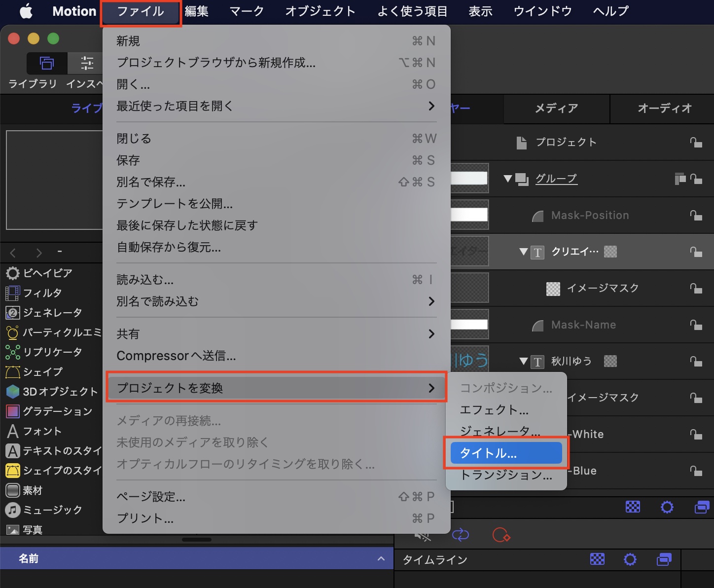Image resolution: width=714 pixels, height=588 pixels.
Task: Click the Library toolbar icon
Action: (x=47, y=63)
